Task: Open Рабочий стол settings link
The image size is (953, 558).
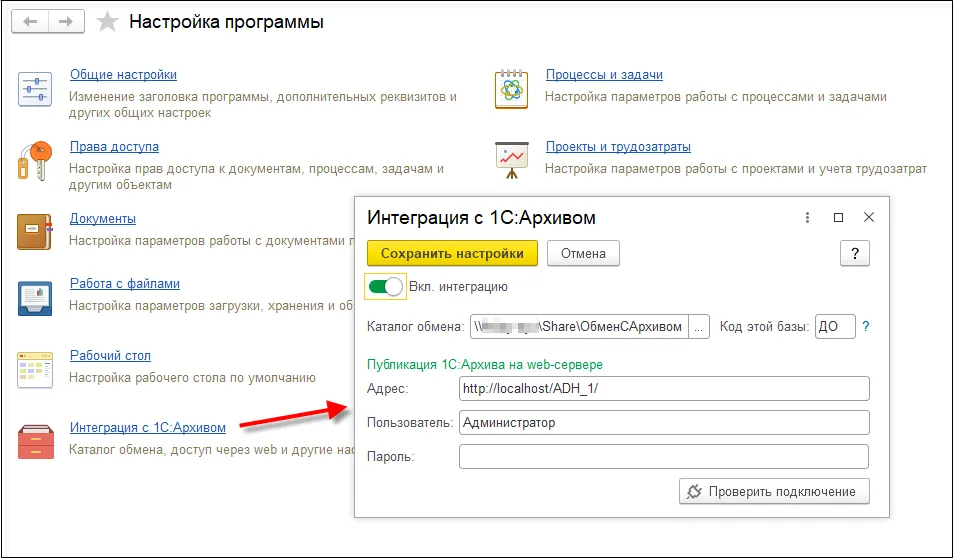Action: click(x=110, y=356)
